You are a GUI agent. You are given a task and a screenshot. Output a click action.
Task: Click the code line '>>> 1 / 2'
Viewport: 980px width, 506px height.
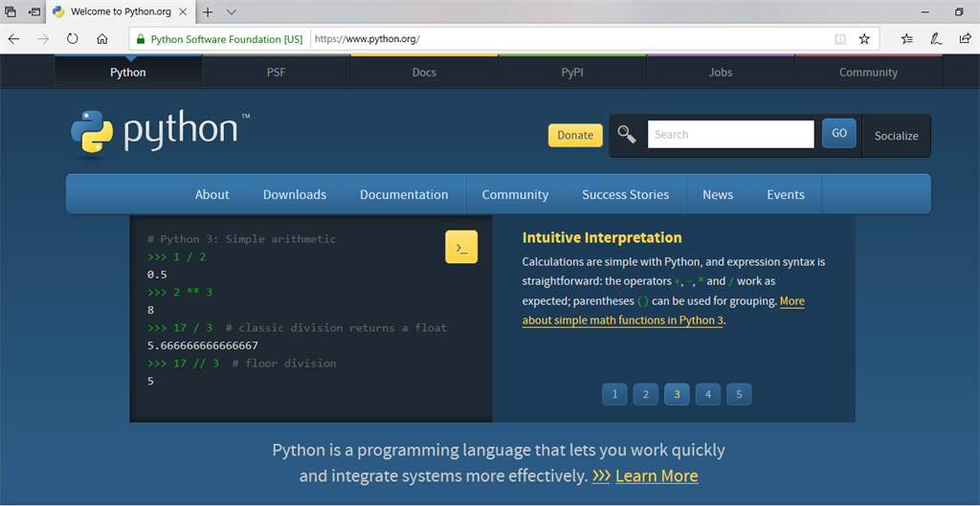177,256
